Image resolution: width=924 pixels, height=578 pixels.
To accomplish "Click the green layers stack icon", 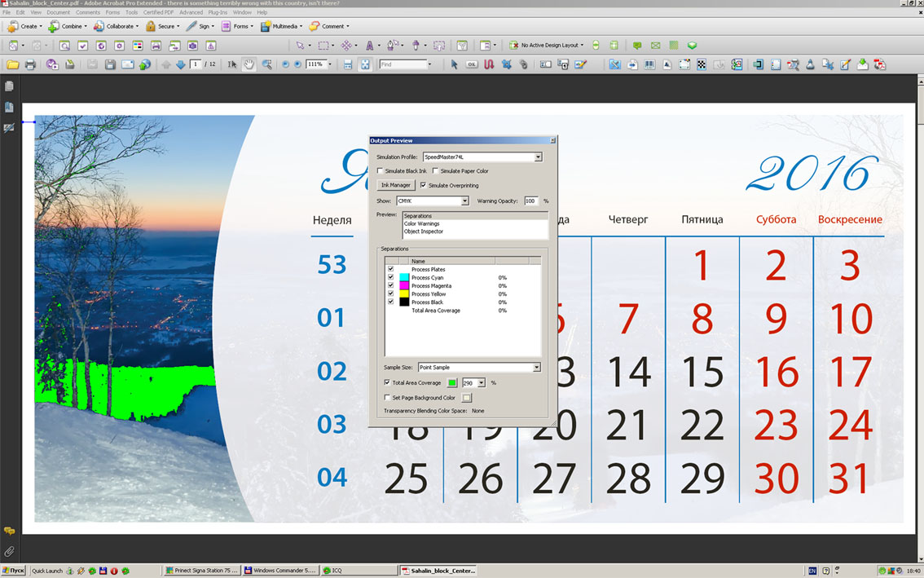I will point(693,46).
